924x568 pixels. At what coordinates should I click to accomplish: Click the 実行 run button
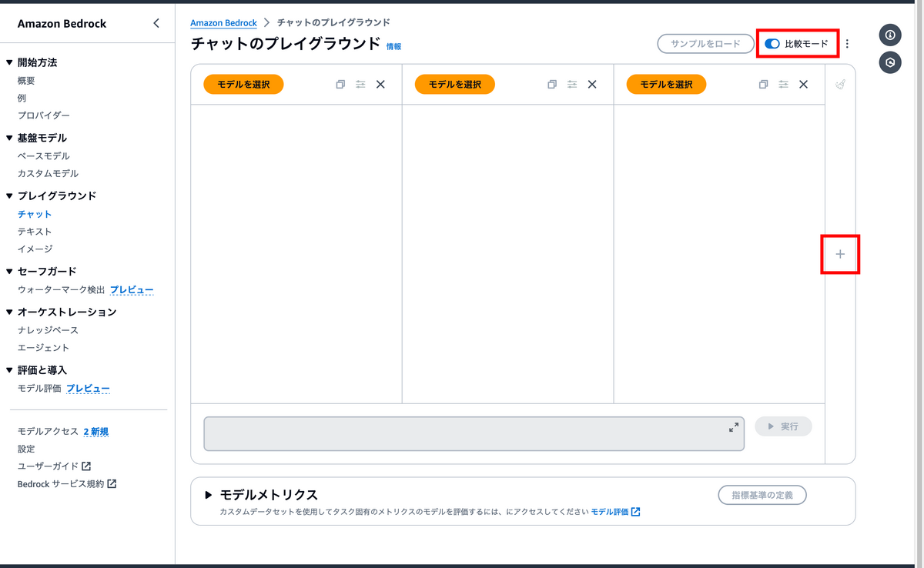pyautogui.click(x=783, y=426)
